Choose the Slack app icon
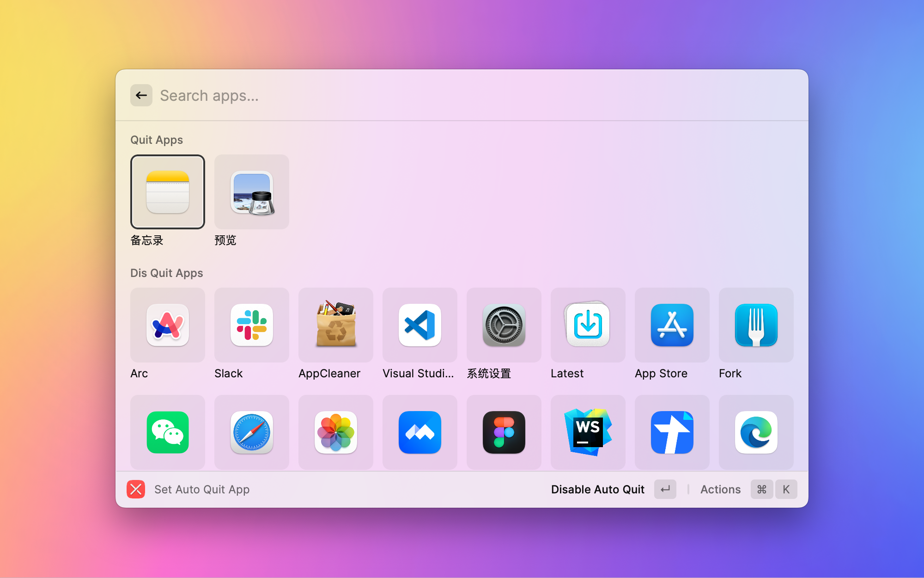 [x=252, y=325]
